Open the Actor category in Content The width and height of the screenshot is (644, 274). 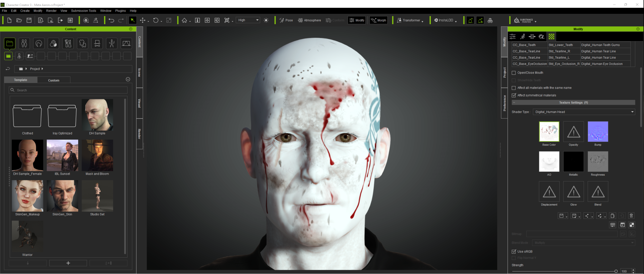(x=24, y=43)
